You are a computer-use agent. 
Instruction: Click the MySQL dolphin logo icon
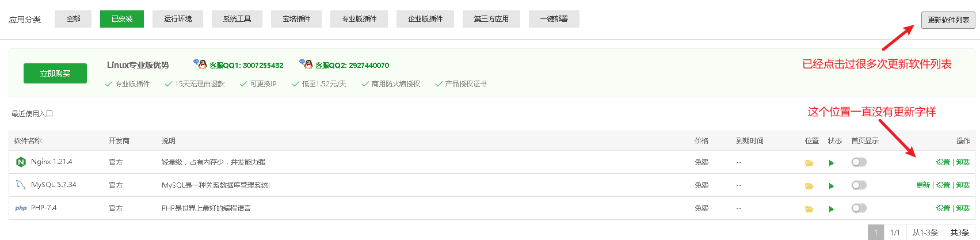pyautogui.click(x=21, y=185)
